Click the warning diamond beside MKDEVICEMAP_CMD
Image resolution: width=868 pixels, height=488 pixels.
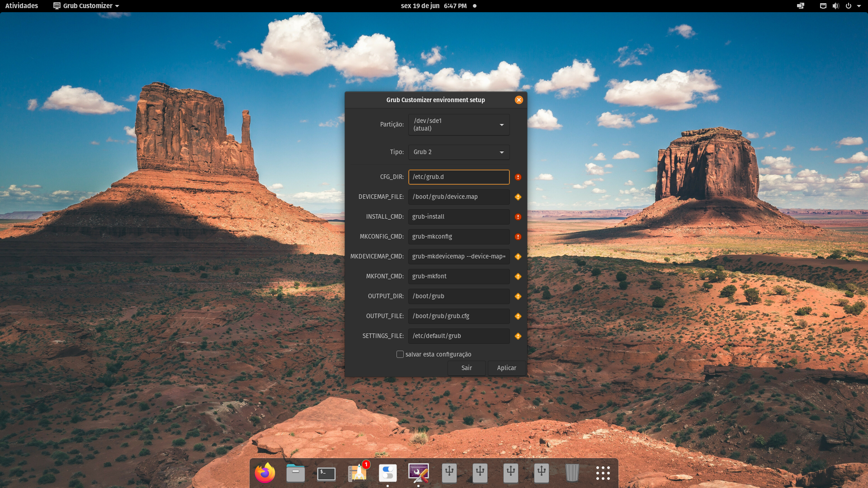click(518, 257)
